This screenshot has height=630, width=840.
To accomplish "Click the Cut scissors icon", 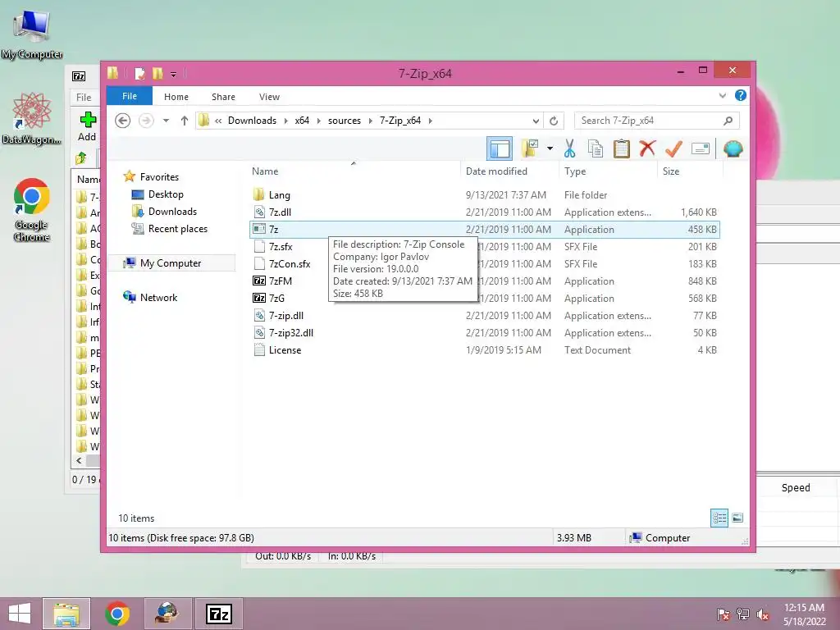I will [x=569, y=148].
